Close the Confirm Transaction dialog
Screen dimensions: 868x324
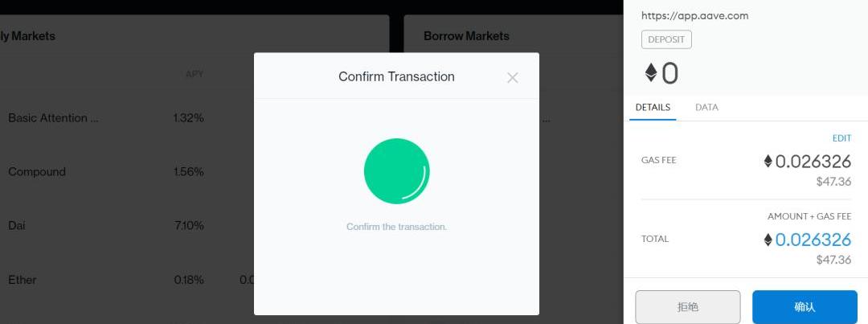pos(512,77)
